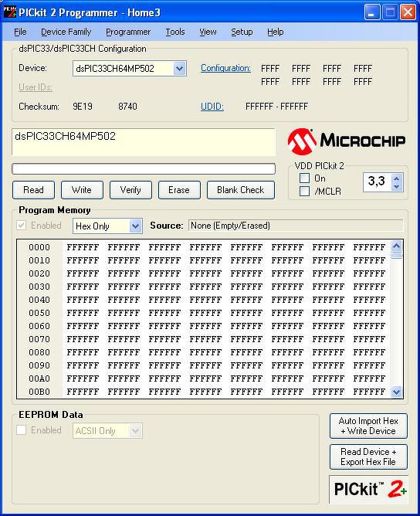Minimize the PICkit 2 Programmer window

[x=371, y=12]
